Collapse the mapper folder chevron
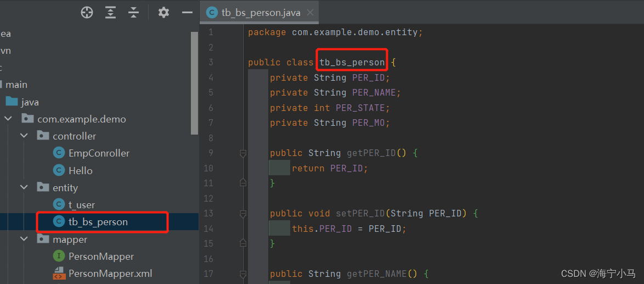 [x=24, y=239]
